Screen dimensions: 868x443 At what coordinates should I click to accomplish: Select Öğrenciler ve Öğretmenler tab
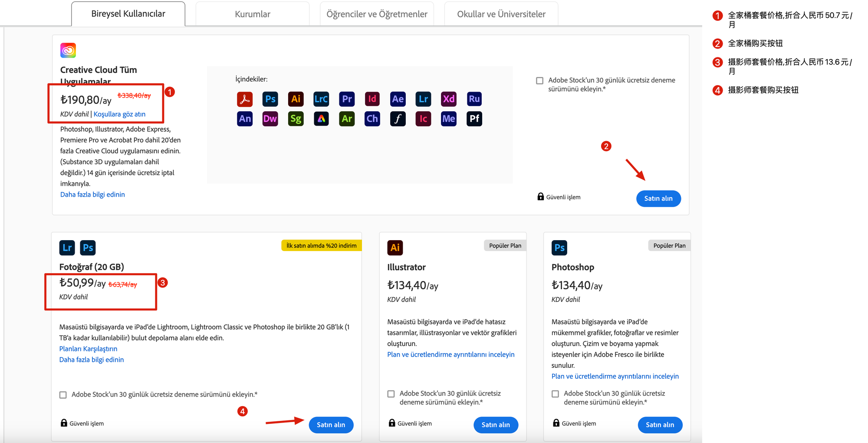pos(377,14)
